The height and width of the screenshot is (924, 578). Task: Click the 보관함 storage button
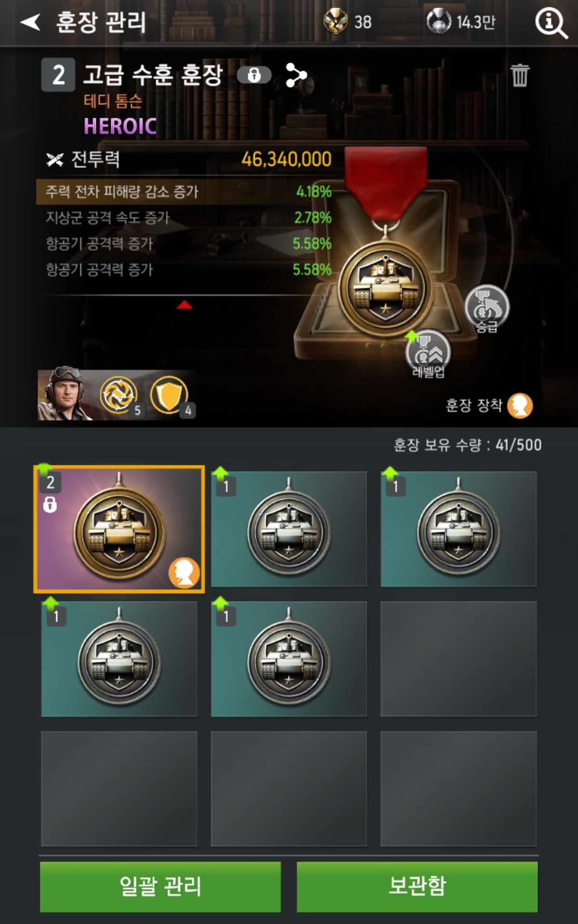coord(417,886)
